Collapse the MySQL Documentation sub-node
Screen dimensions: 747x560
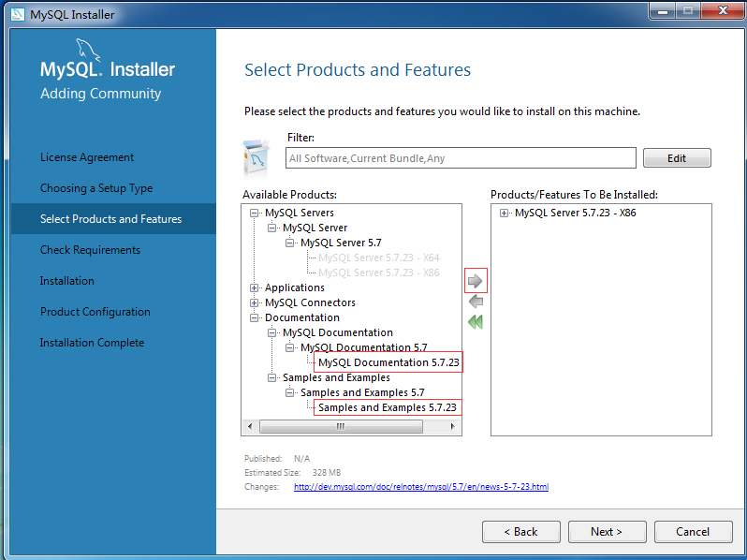(272, 332)
